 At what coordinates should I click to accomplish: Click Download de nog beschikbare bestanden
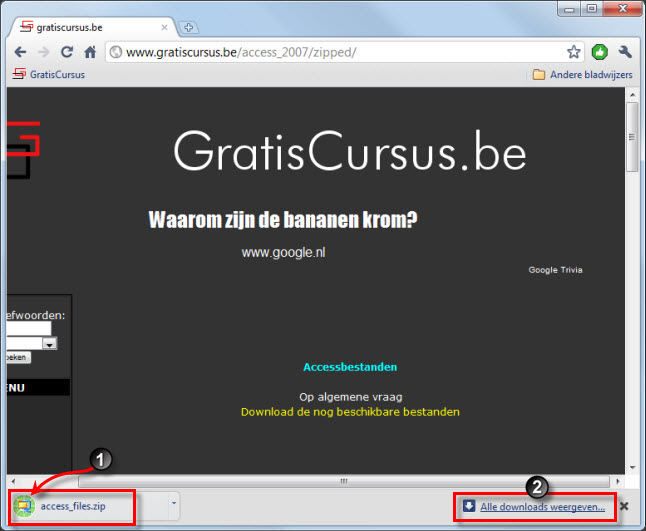pyautogui.click(x=350, y=412)
